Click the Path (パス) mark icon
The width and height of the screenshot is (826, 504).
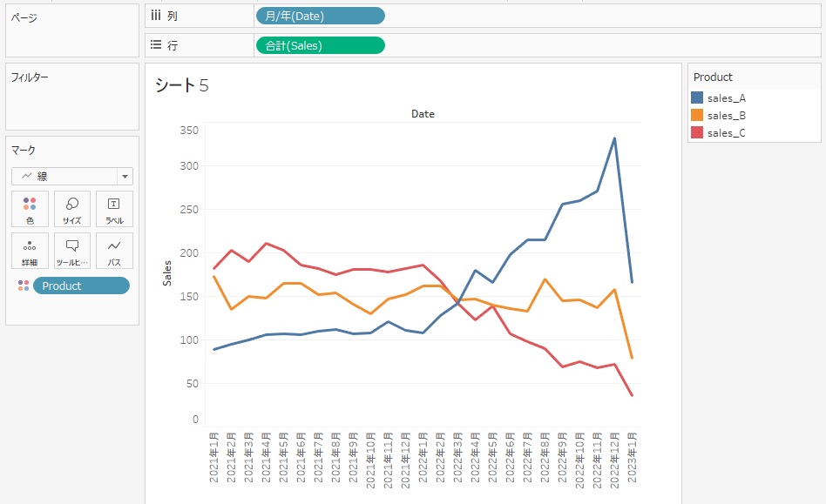113,251
